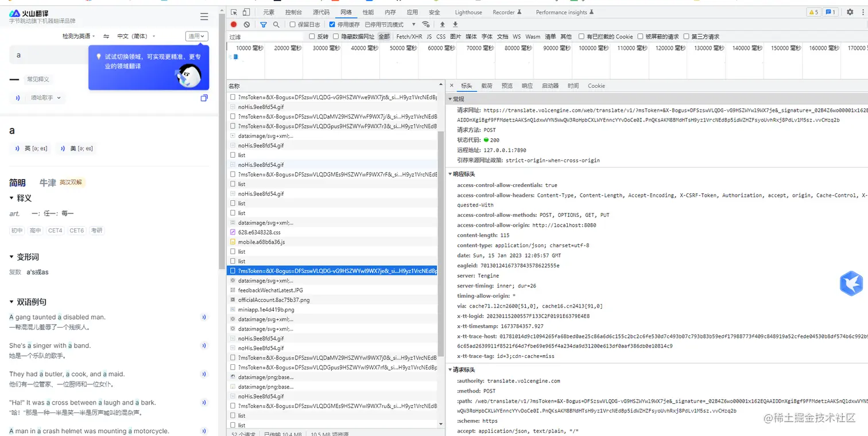The width and height of the screenshot is (868, 436).
Task: Copy the translation result
Action: coord(204,98)
